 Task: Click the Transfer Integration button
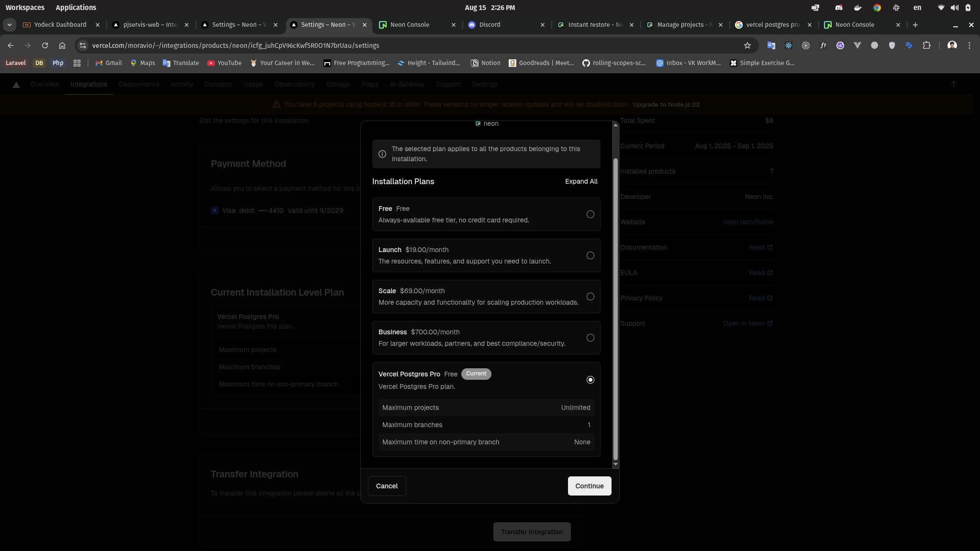(532, 532)
